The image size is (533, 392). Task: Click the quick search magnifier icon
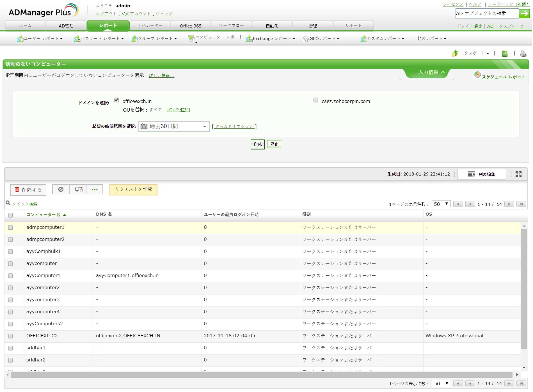tap(8, 203)
